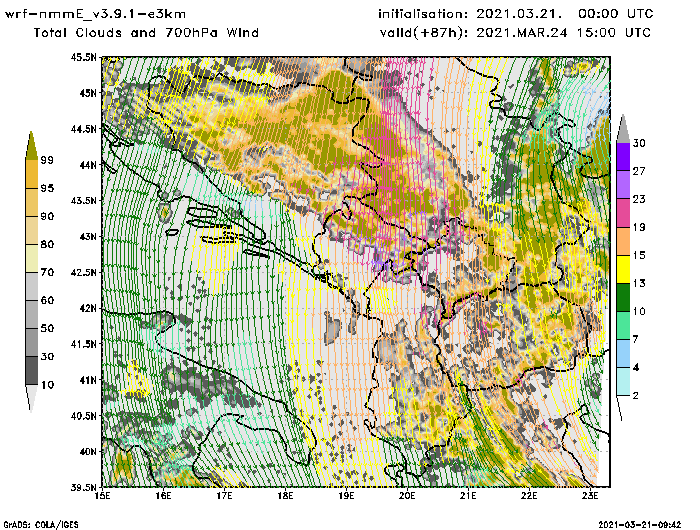Click the '95' value on the cloud legend

47,188
